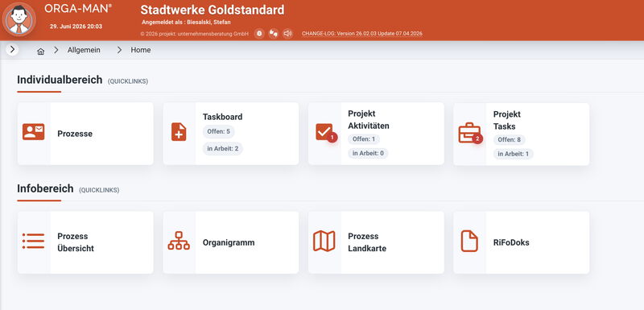Screen dimensions: 644x310
Task: Click the chevron before Home breadcrumb
Action: pos(119,50)
